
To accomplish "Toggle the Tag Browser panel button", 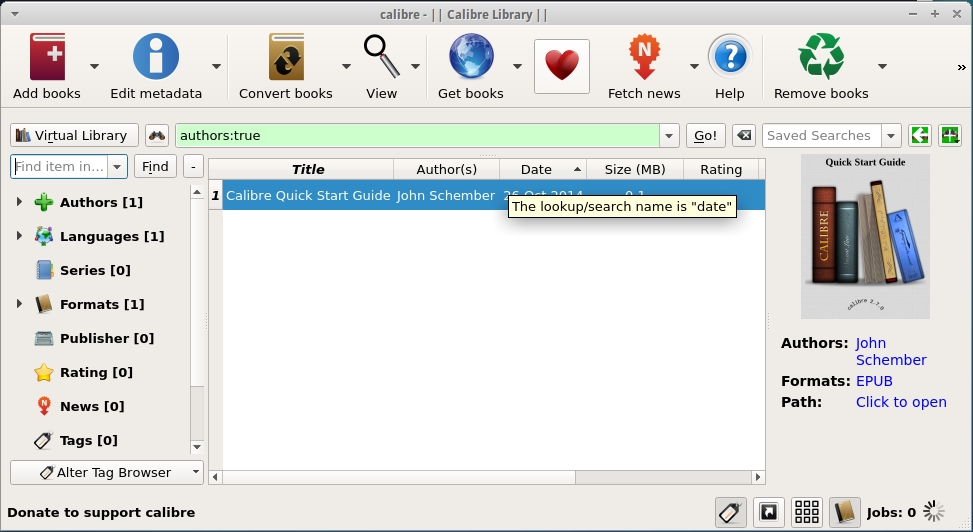I will [730, 512].
